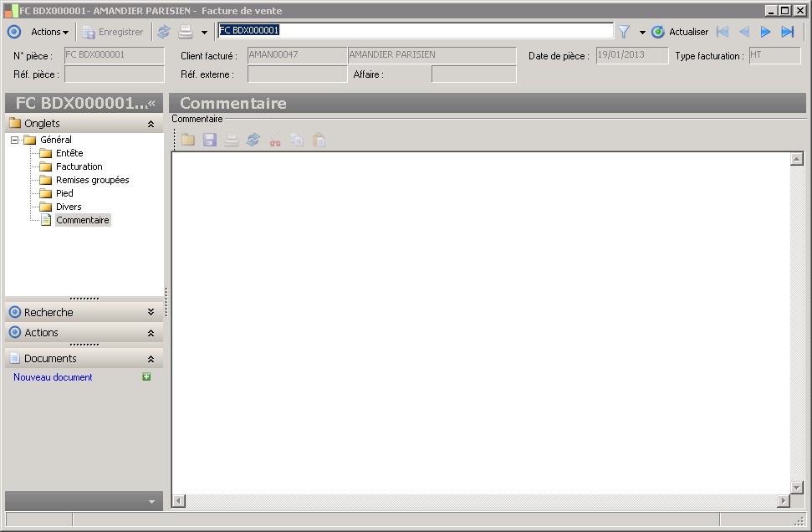Open the bottom panel dropdown arrow

[151, 501]
